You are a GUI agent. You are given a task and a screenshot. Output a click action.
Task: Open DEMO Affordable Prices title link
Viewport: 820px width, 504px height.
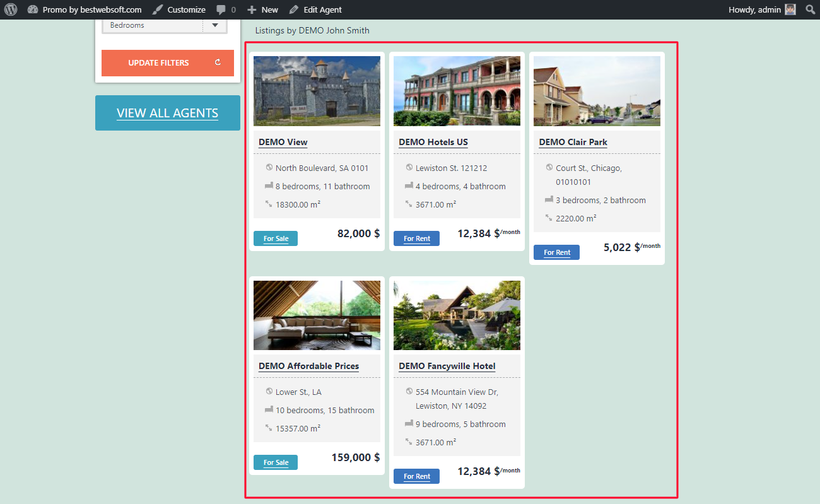(x=308, y=366)
